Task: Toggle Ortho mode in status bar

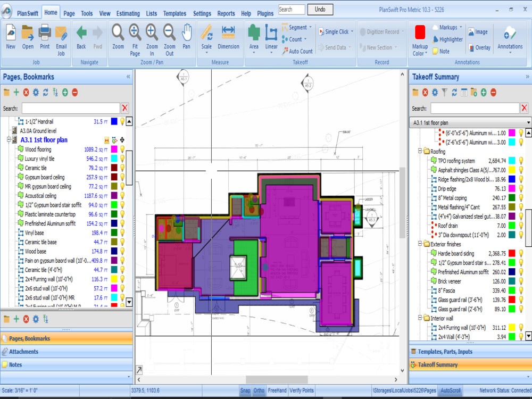Action: (259, 390)
